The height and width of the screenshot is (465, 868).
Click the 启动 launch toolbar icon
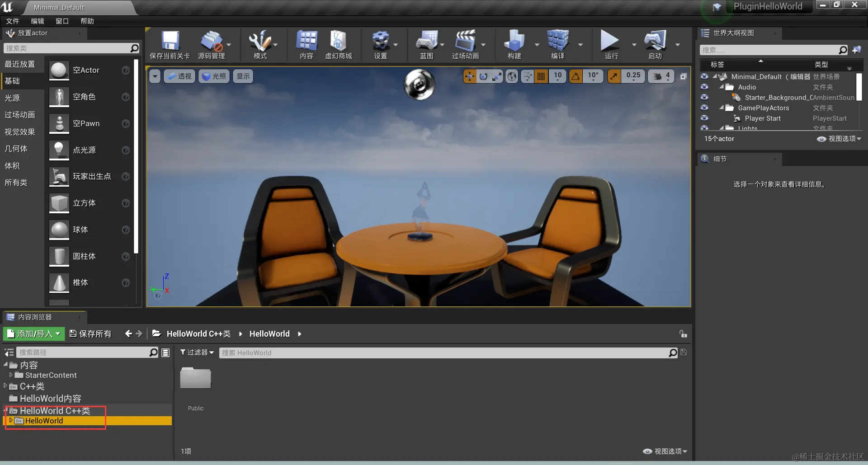pyautogui.click(x=655, y=45)
